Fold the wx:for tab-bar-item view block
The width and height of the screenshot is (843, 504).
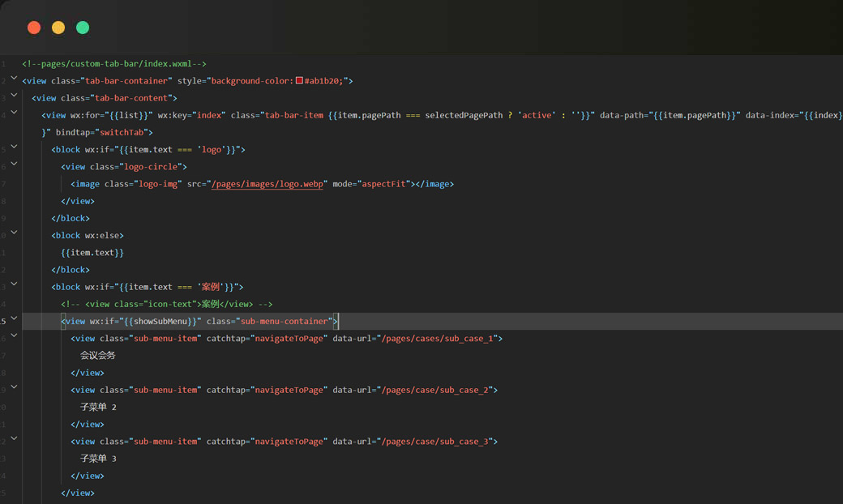(x=14, y=113)
